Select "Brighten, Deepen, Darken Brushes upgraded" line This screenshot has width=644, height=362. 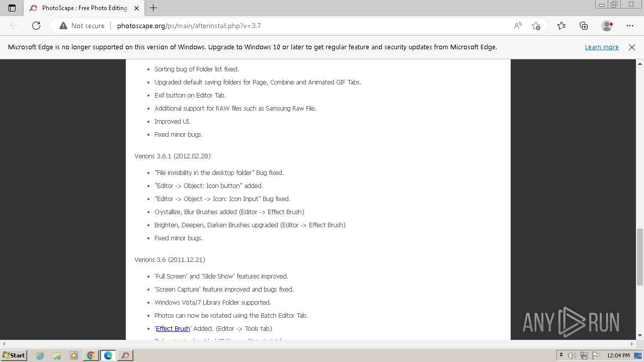[x=250, y=225]
